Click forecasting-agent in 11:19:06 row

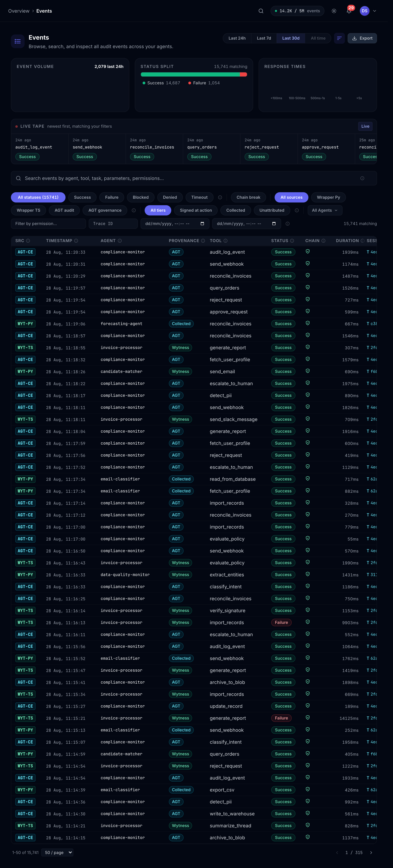click(x=121, y=324)
